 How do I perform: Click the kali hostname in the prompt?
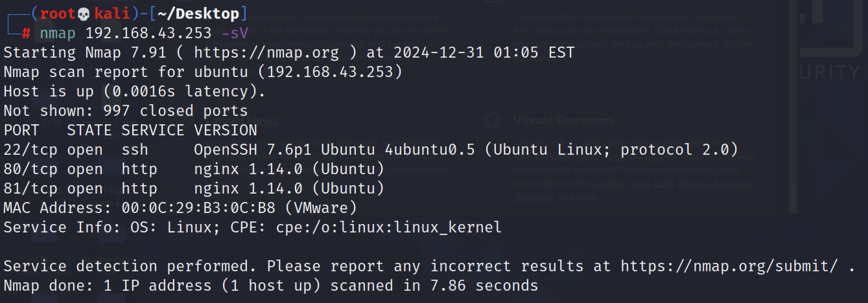pyautogui.click(x=112, y=14)
